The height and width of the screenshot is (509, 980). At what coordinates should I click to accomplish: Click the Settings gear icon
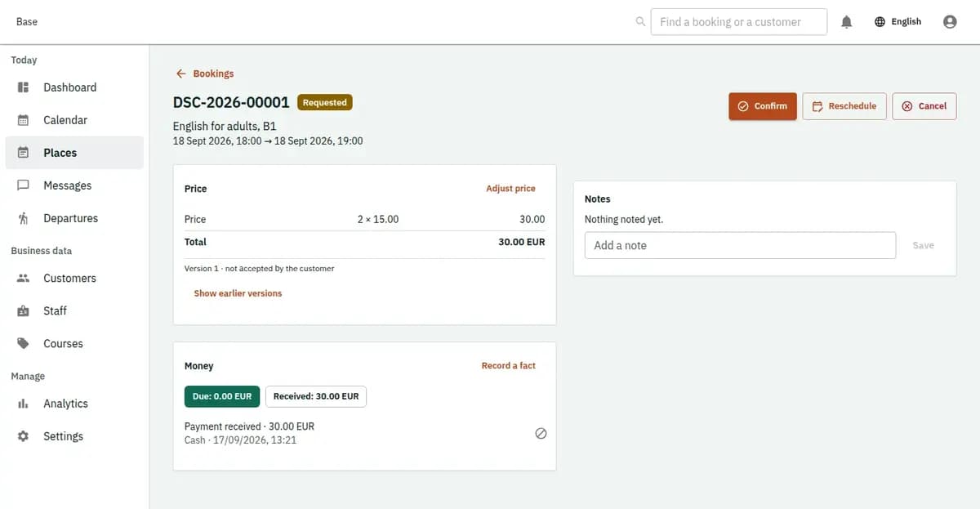[x=24, y=436]
